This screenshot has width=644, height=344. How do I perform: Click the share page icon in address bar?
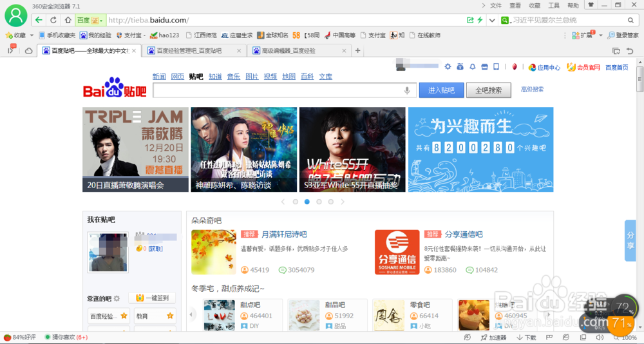coord(470,20)
